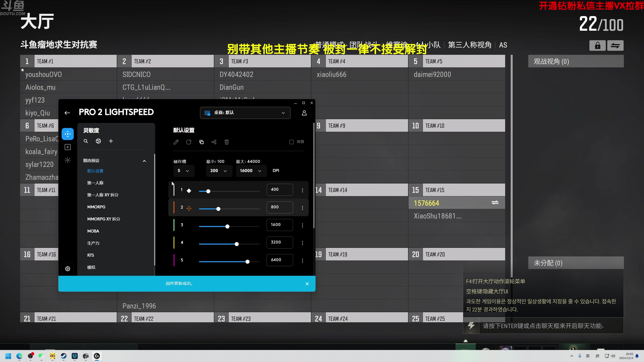
Task: Select the Sensitivity (DPI) sidebar icon
Action: (68, 134)
